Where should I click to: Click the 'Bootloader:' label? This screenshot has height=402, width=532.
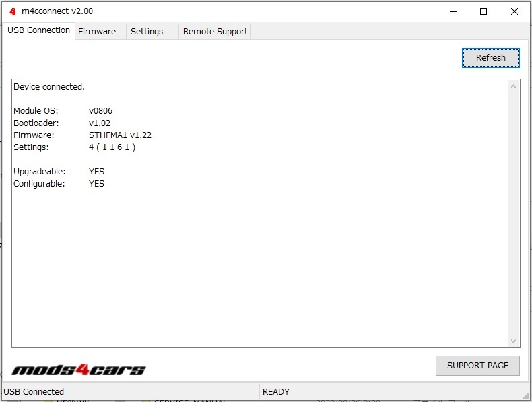[36, 123]
